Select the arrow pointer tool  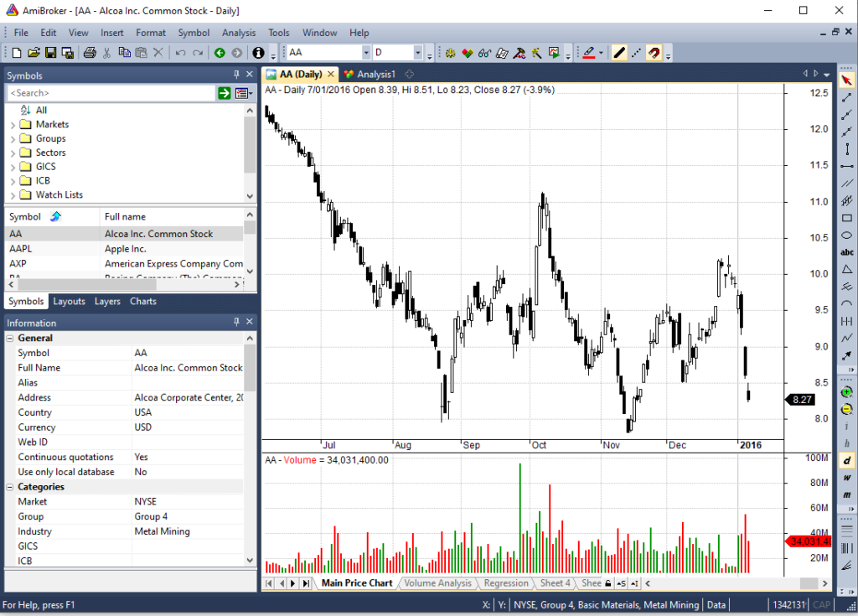pyautogui.click(x=846, y=80)
